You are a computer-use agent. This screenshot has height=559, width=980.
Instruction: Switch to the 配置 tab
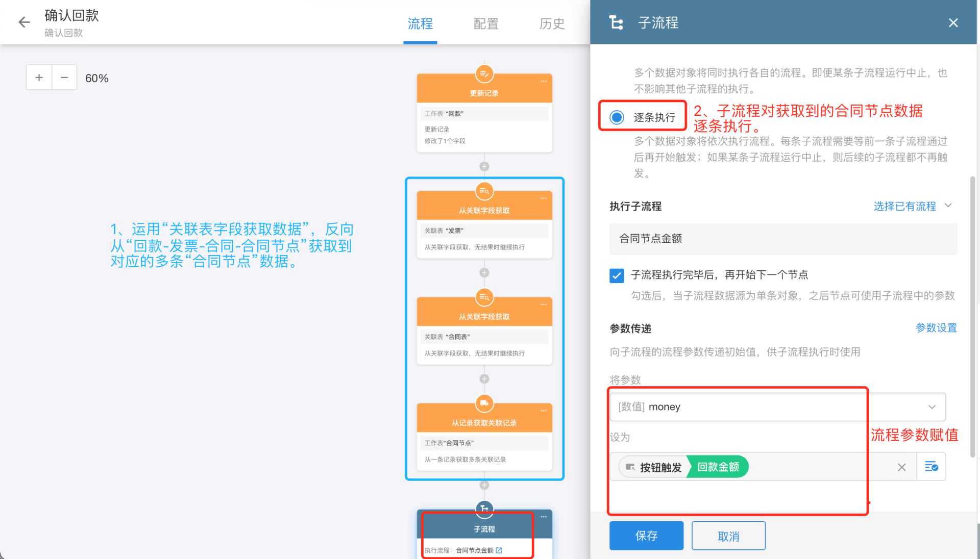tap(486, 23)
